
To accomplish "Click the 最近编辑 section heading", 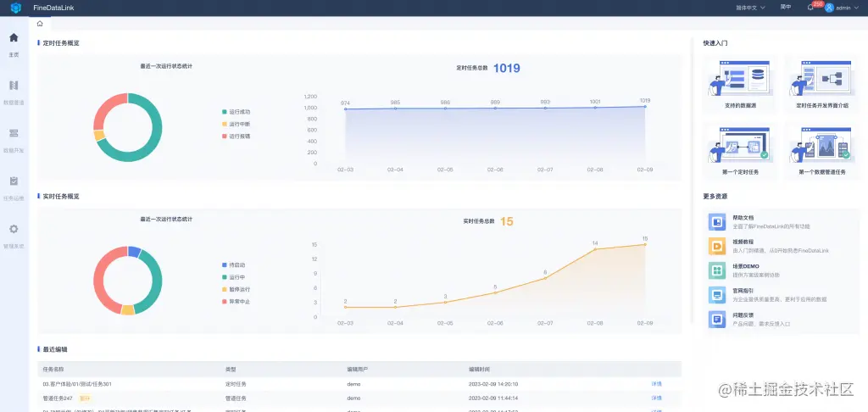I will pyautogui.click(x=55, y=349).
